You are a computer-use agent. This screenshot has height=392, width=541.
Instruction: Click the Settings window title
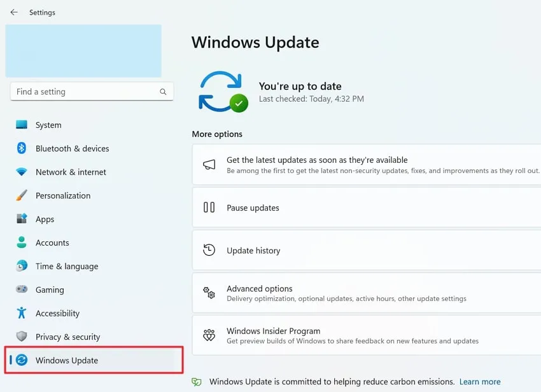42,13
